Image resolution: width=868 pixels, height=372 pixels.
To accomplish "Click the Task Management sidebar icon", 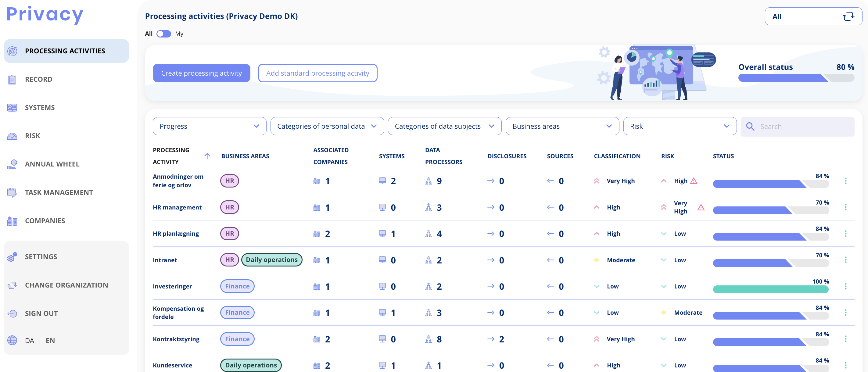I will 12,192.
